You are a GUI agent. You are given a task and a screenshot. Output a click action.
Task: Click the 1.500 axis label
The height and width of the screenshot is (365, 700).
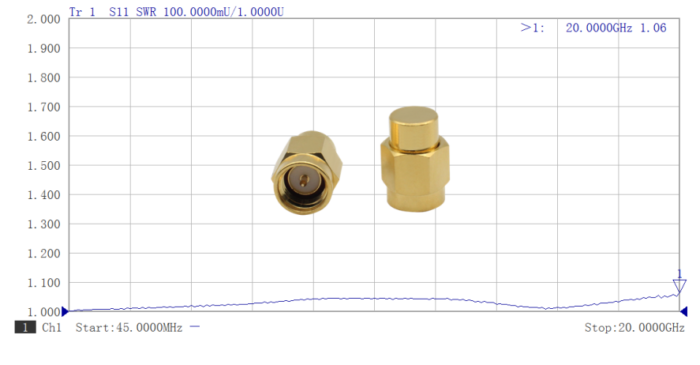pyautogui.click(x=43, y=166)
